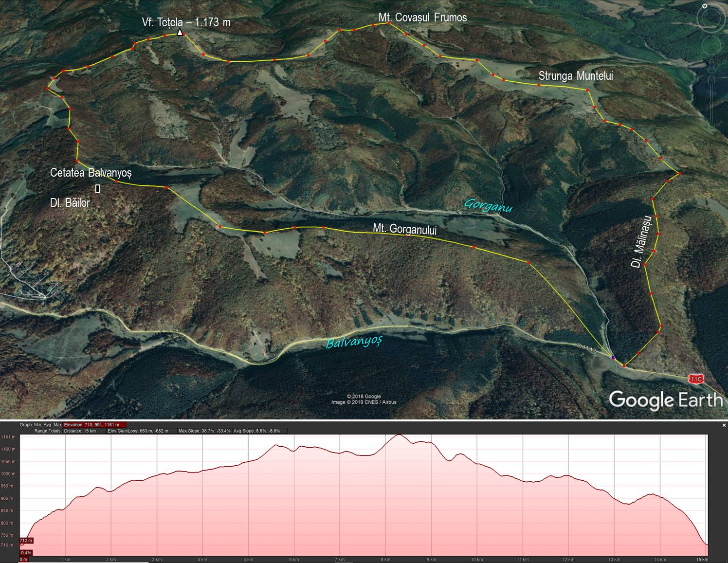
Task: Click the 11C road shield icon
Action: coord(696,378)
